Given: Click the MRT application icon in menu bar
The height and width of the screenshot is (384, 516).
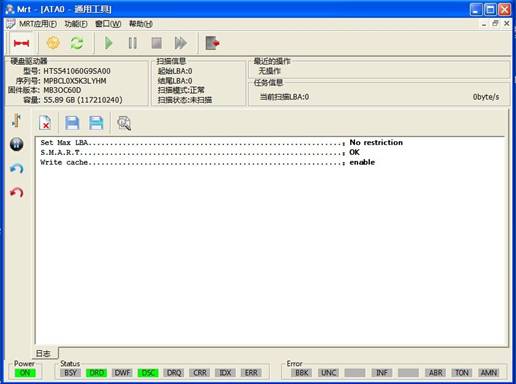Looking at the screenshot, I should (11, 24).
